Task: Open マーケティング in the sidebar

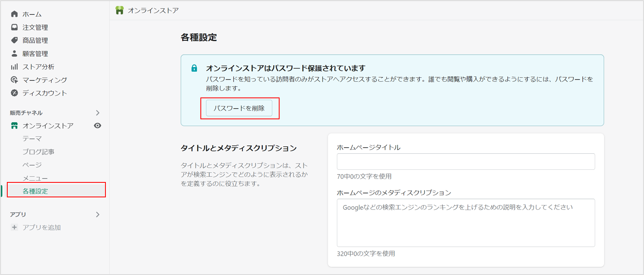Action: pos(45,80)
